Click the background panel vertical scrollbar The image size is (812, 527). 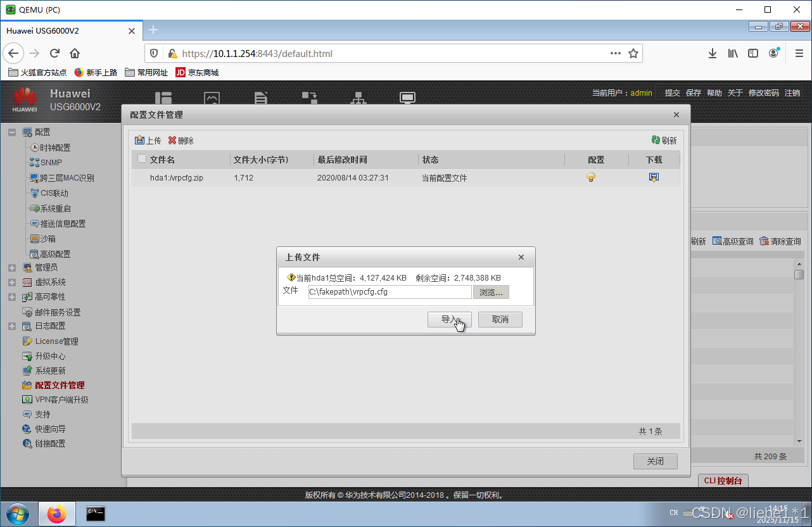coord(799,352)
